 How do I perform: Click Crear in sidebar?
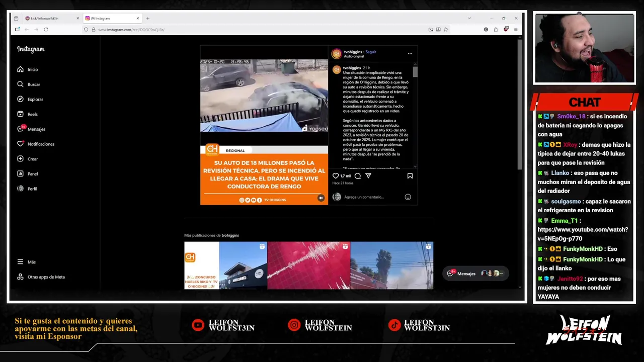coord(28,159)
